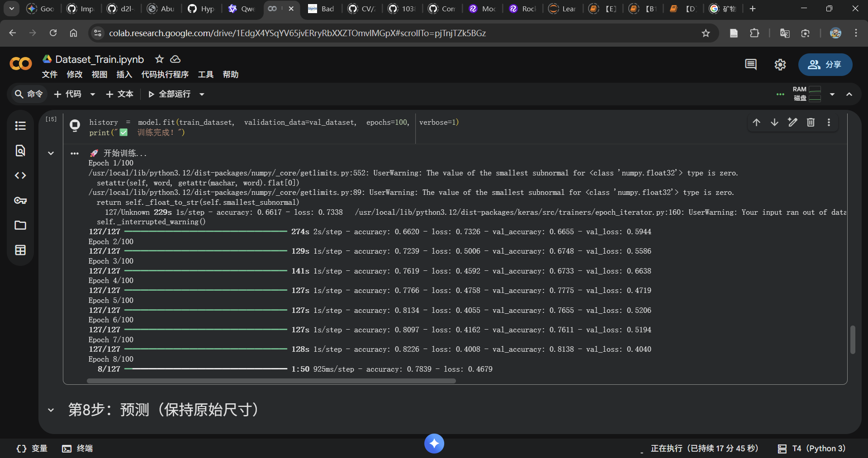
Task: Open cell editor settings pencil icon
Action: click(x=792, y=122)
